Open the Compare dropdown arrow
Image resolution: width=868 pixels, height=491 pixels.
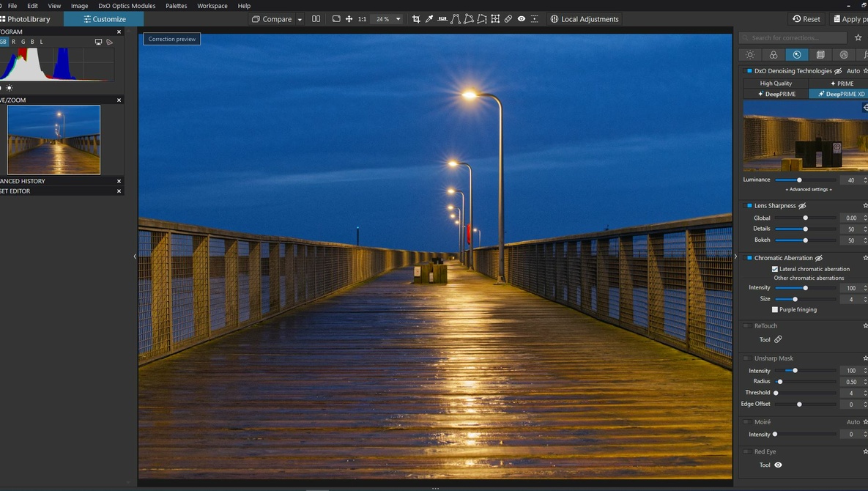coord(300,19)
